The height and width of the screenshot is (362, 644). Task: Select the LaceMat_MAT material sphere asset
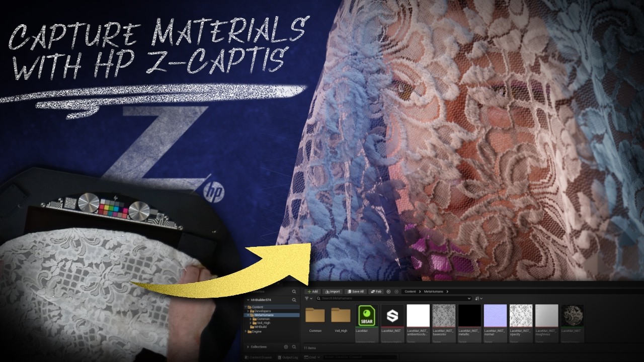[572, 323]
